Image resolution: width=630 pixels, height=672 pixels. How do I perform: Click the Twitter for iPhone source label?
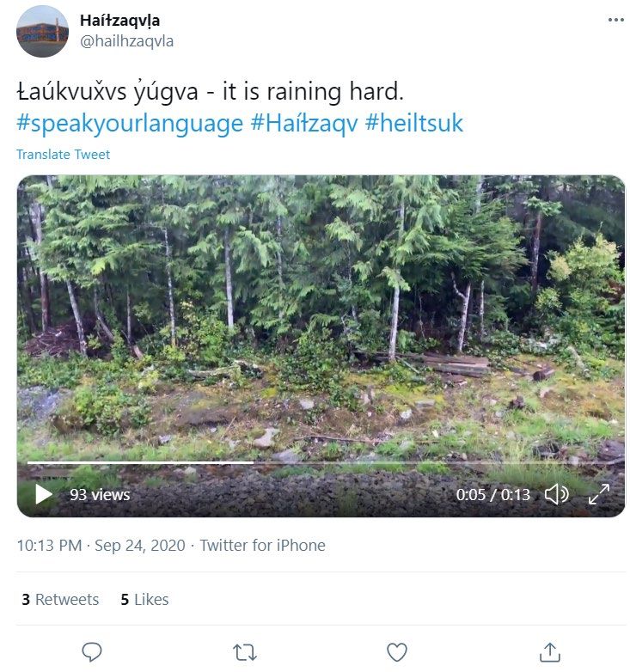(x=262, y=546)
